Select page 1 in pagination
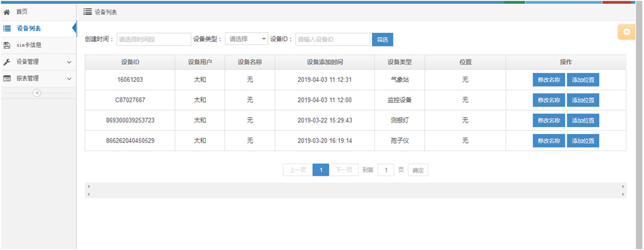Screen dimensions: 644x250 pyautogui.click(x=321, y=170)
